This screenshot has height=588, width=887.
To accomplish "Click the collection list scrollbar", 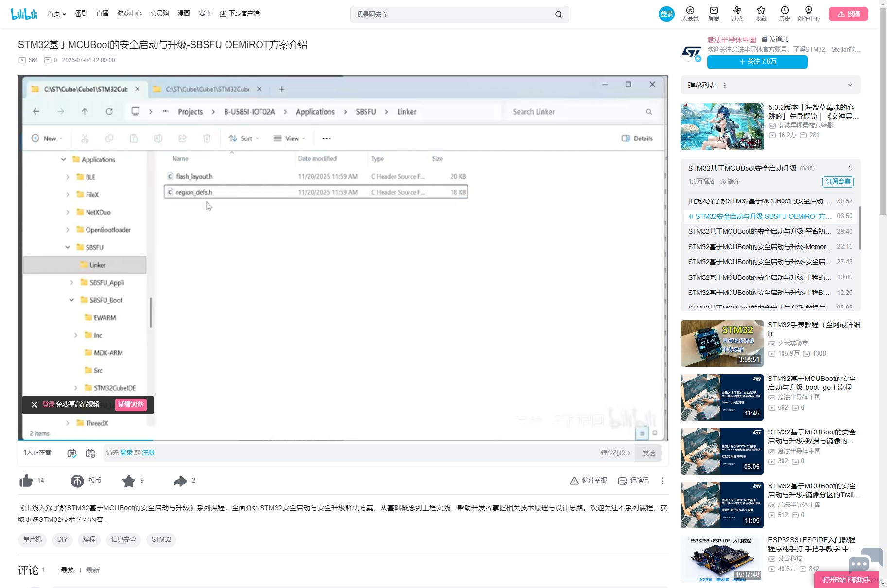I will 859,228.
